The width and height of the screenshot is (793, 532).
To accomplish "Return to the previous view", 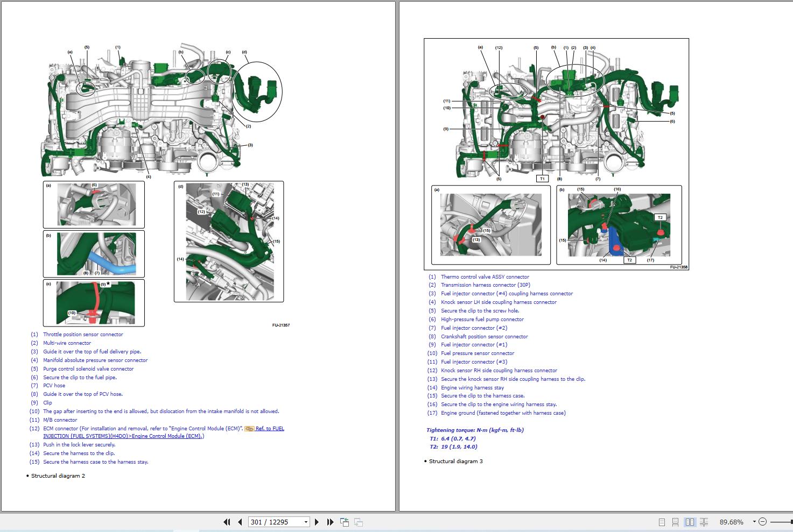I will pyautogui.click(x=345, y=521).
